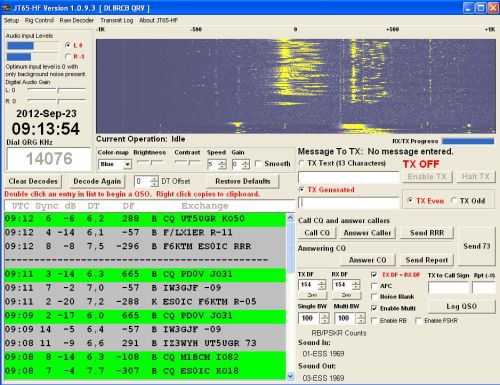The height and width of the screenshot is (385, 500).
Task: Click the JT65-HF title bar app icon
Action: tap(7, 8)
